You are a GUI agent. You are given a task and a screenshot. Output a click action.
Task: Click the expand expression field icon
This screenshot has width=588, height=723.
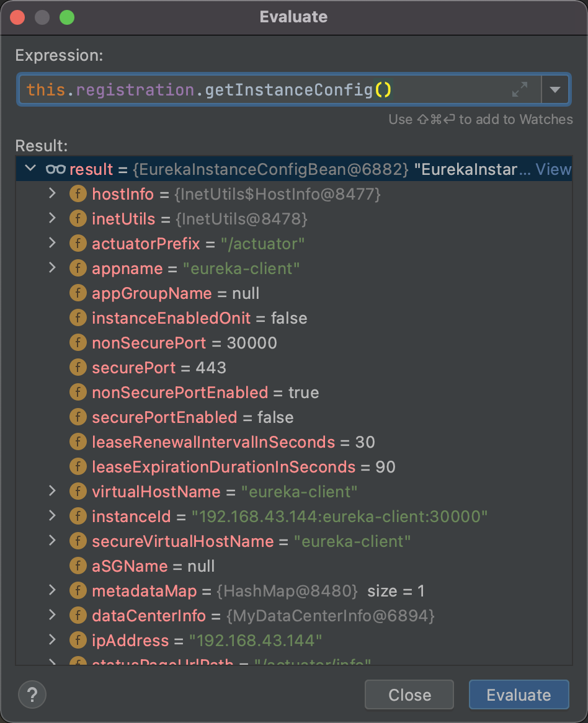tap(520, 90)
